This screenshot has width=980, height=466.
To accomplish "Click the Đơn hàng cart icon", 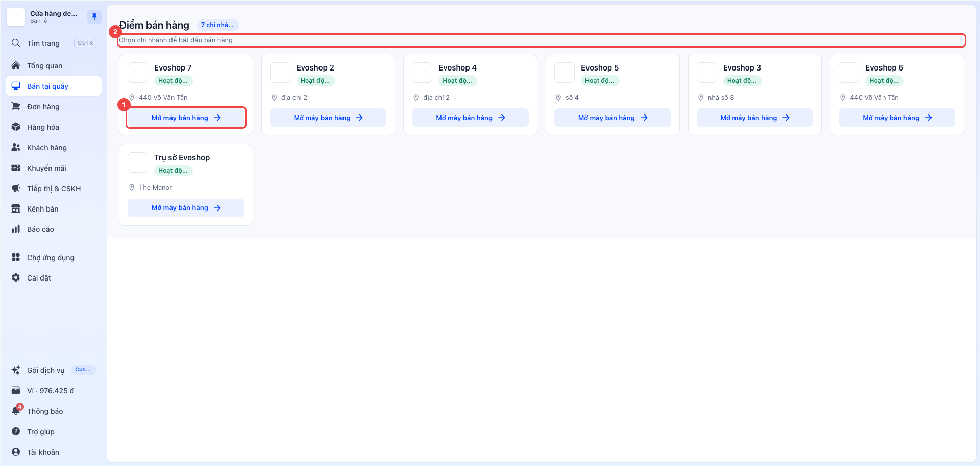I will [x=16, y=106].
